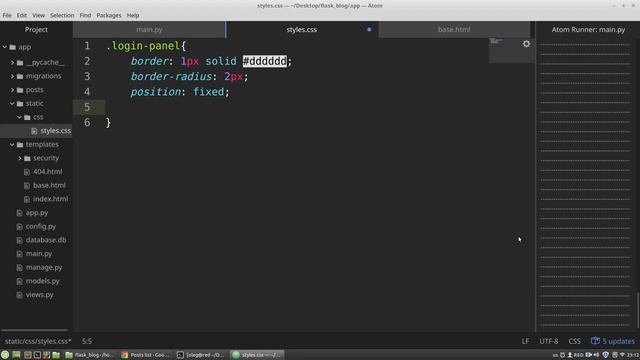
Task: Click the keyboard layout indicator in the tray
Action: tap(555, 355)
